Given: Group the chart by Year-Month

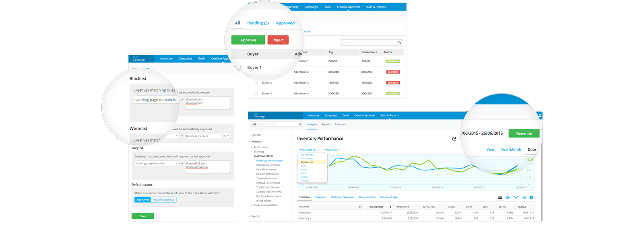Looking at the screenshot, I should (511, 150).
